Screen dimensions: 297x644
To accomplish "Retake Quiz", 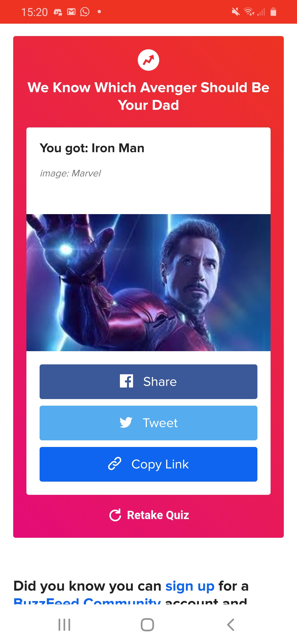I will coord(149,515).
